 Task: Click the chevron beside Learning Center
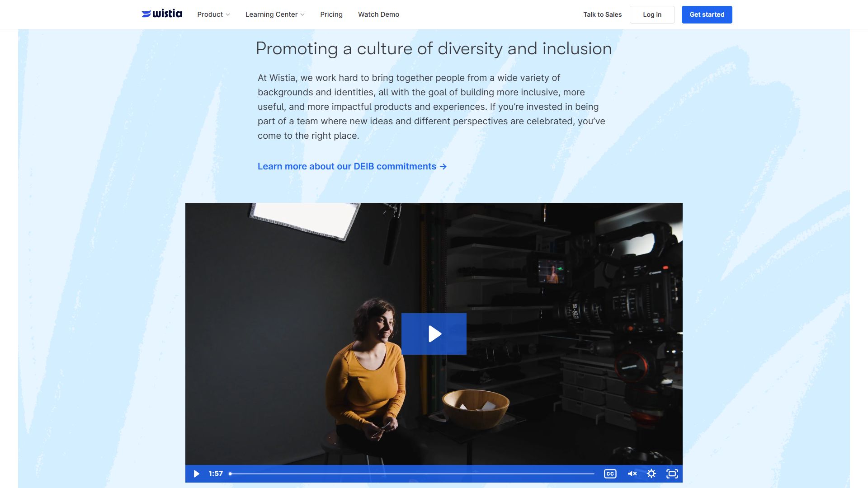point(302,15)
